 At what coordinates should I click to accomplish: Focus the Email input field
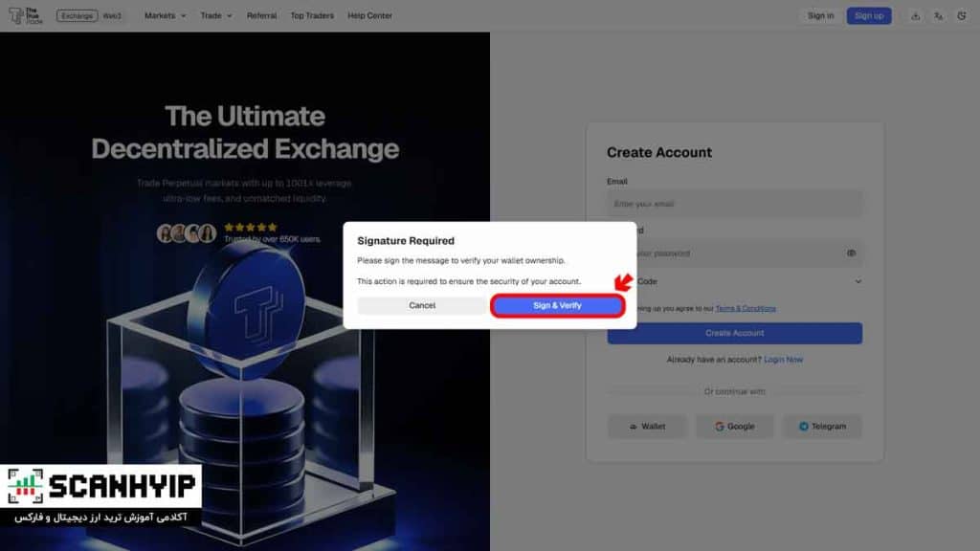tap(734, 204)
